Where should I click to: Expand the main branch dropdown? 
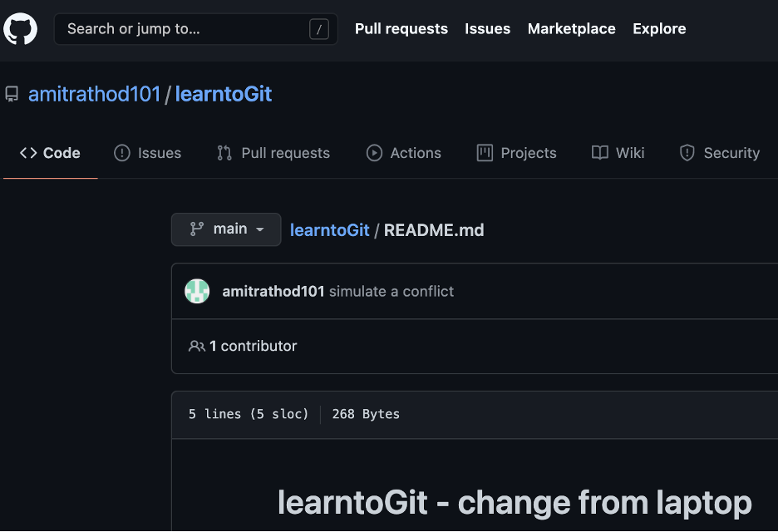click(226, 229)
